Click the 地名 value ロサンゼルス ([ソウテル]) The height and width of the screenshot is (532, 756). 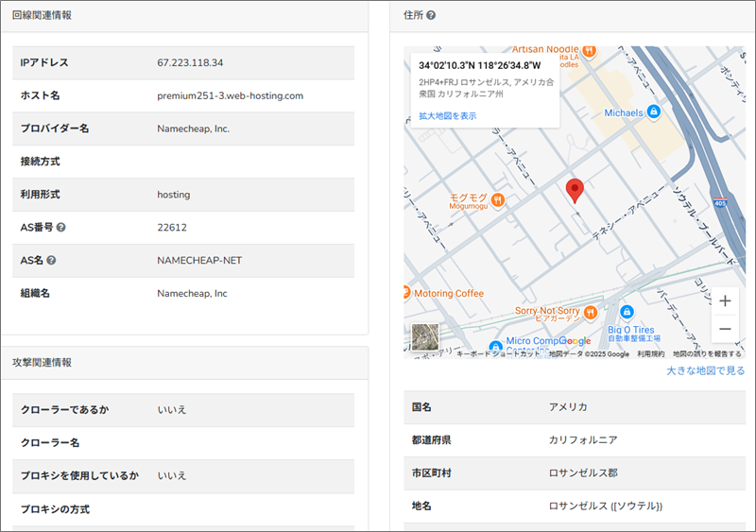(x=606, y=506)
